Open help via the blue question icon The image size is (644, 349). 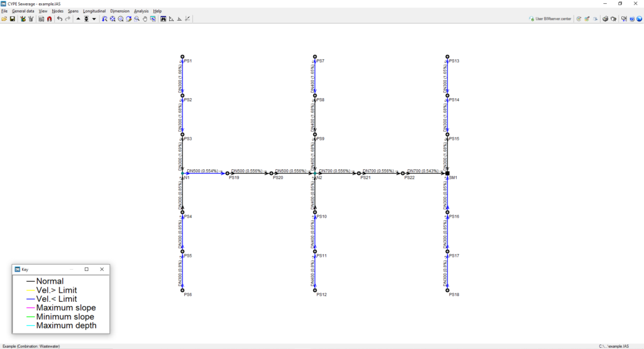[632, 19]
